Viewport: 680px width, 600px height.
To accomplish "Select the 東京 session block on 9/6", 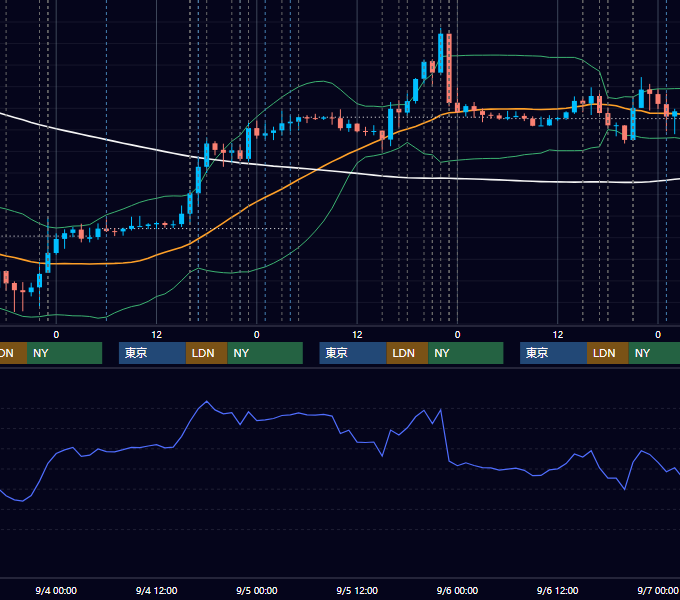I will coord(553,353).
